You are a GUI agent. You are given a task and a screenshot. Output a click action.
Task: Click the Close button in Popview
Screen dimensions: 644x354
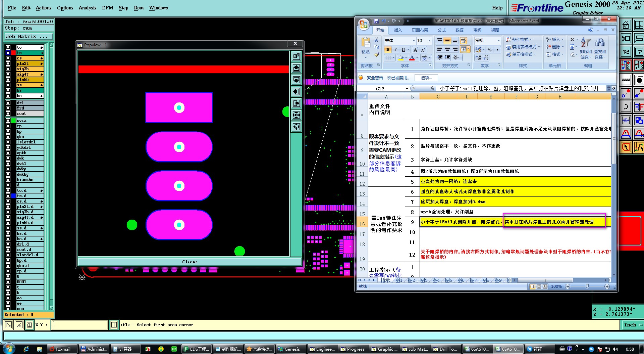(190, 262)
